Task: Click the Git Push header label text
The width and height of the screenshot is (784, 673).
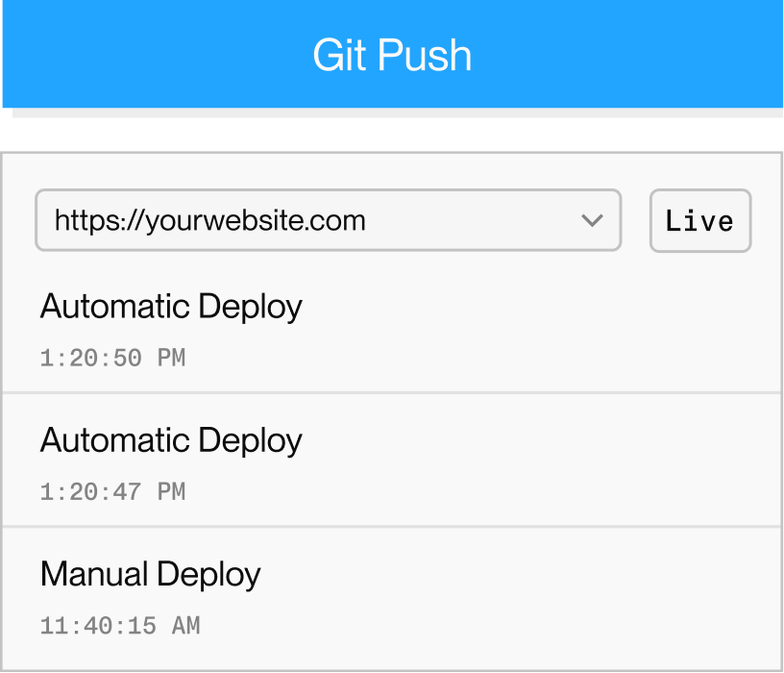Action: point(392,55)
